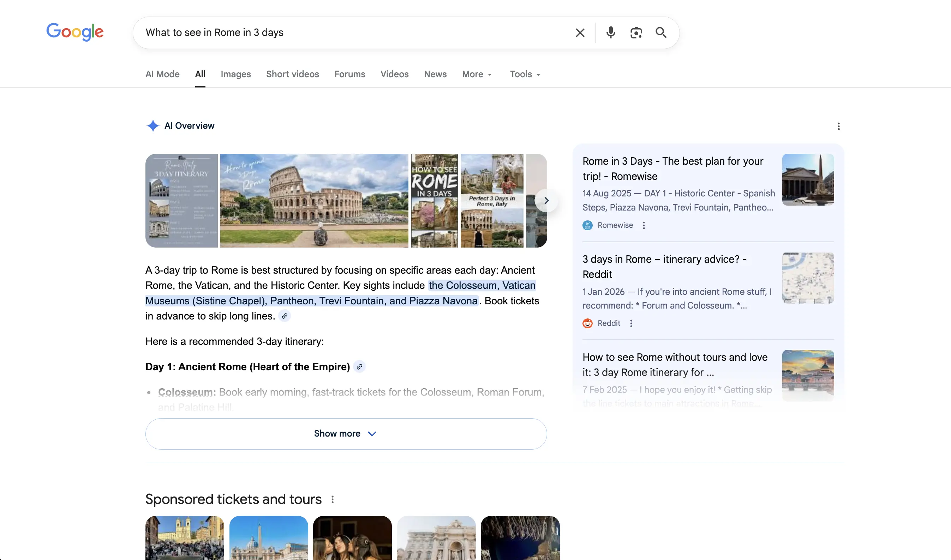Open Romewise 'Rome in 3 Days' article
This screenshot has height=560, width=951.
672,168
